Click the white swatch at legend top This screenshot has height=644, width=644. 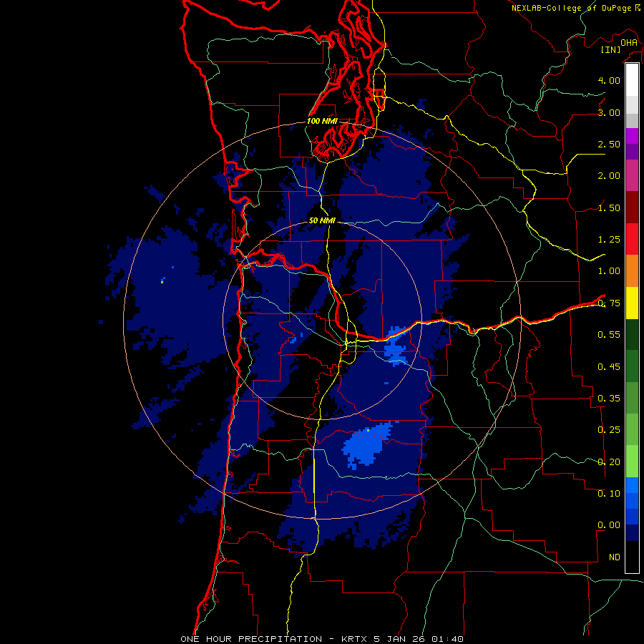point(632,80)
